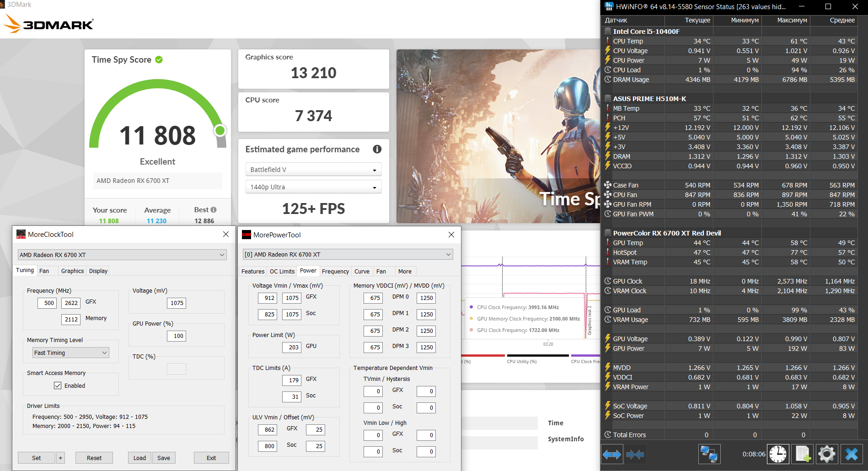The width and height of the screenshot is (868, 471).
Task: Click info icon beside Estimated game performance
Action: (377, 149)
